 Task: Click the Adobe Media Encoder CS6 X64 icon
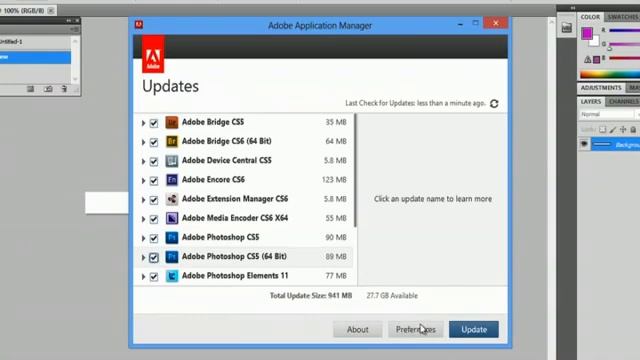[171, 218]
